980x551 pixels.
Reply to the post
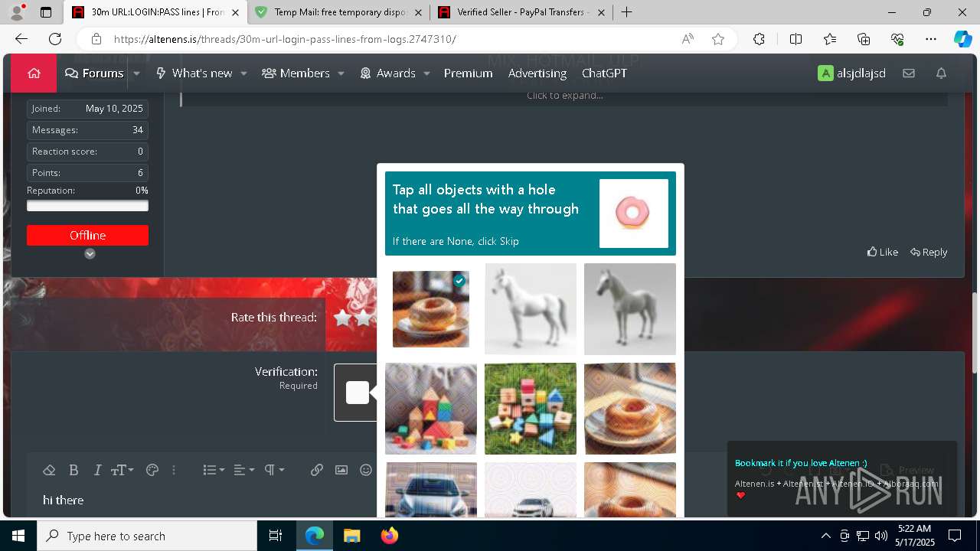(929, 252)
